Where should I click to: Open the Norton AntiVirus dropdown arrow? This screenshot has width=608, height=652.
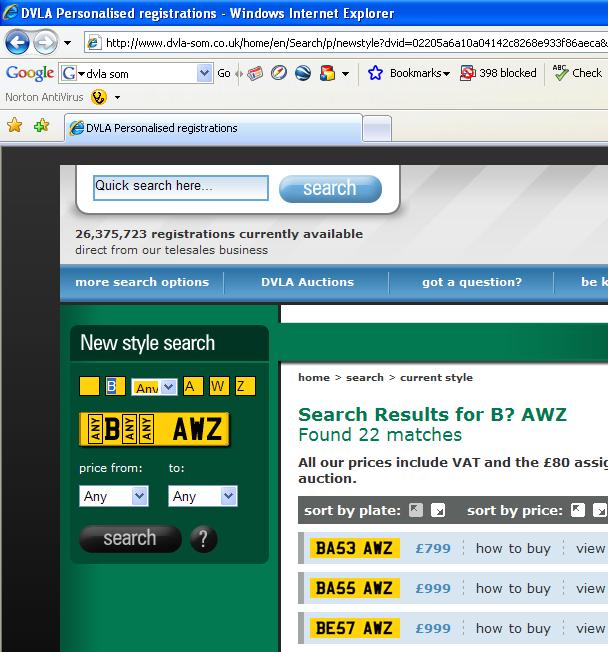117,98
